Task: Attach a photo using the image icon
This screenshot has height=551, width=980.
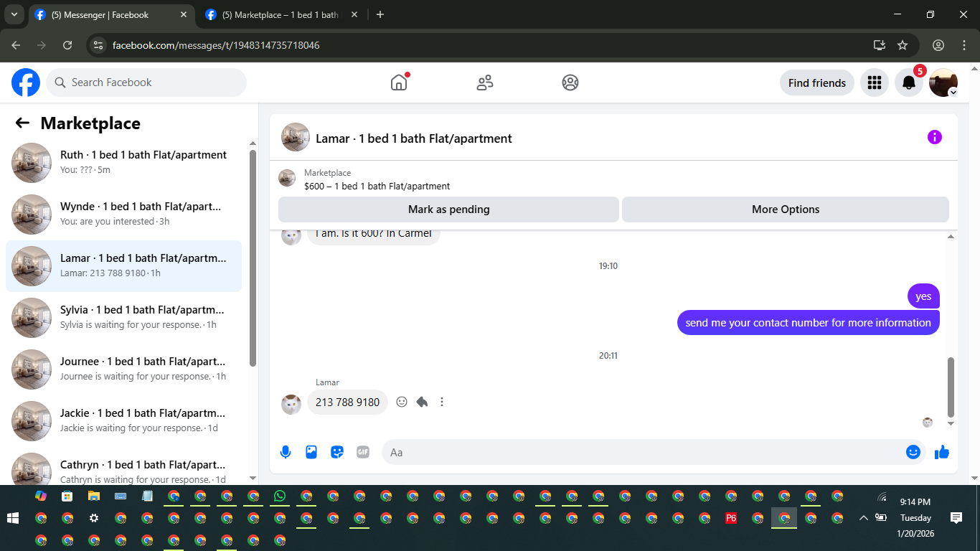Action: [311, 452]
